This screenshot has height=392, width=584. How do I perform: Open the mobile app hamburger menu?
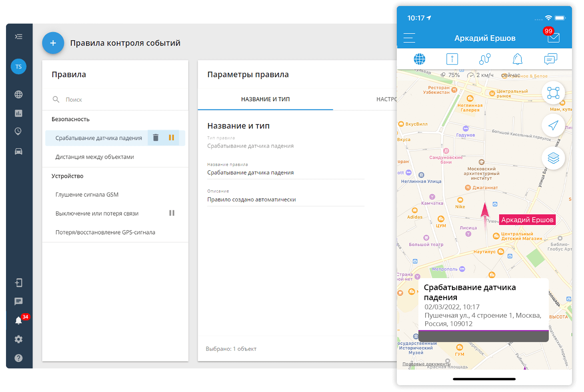[409, 38]
